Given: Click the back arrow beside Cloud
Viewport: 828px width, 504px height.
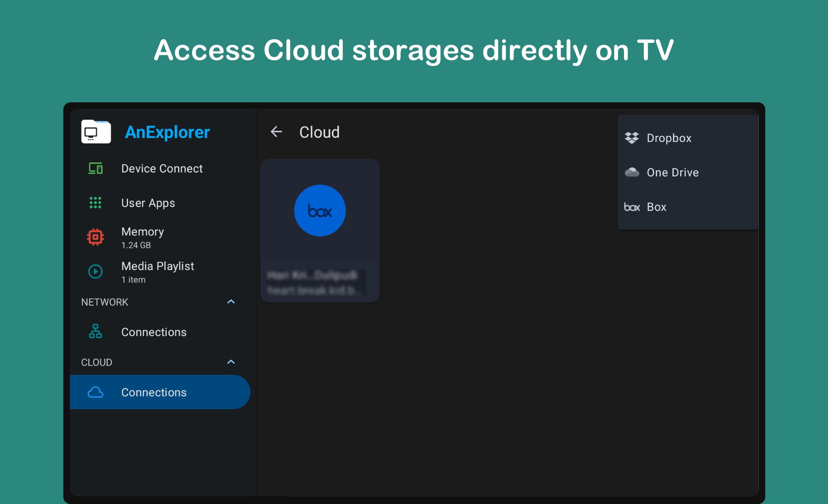Looking at the screenshot, I should (276, 132).
